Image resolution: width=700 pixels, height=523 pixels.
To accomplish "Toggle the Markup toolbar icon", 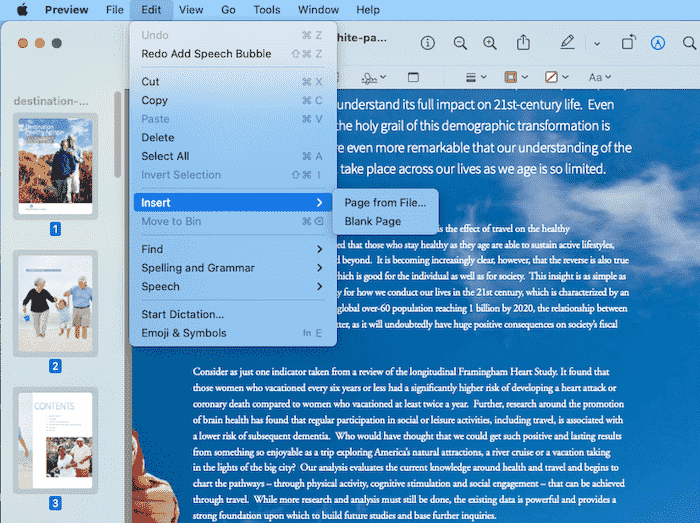I will point(658,43).
